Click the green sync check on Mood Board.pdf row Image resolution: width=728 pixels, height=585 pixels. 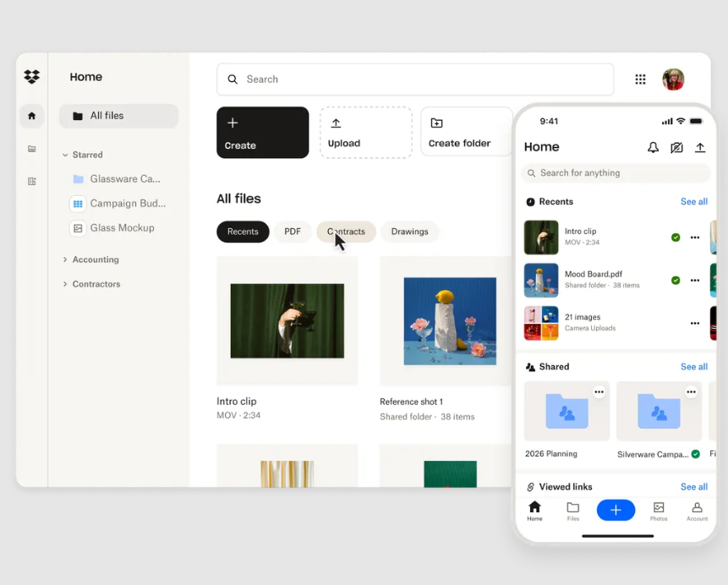(676, 280)
